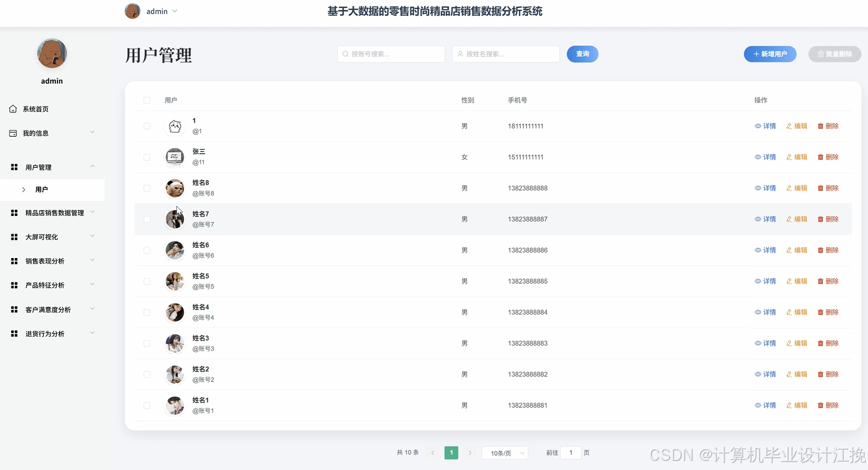Image resolution: width=868 pixels, height=470 pixels.
Task: Delete user 姓名8 via 删除
Action: coord(828,188)
